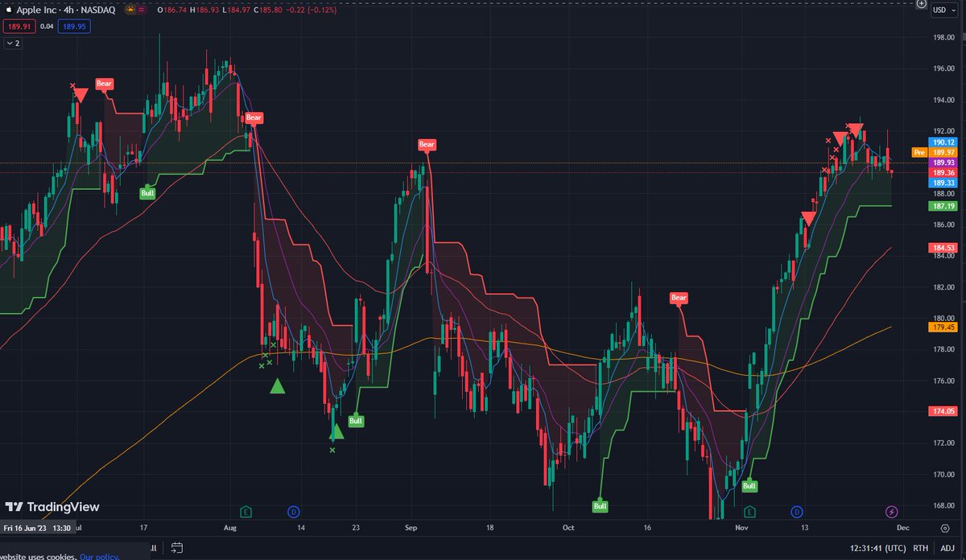
Task: Toggle the ADJ dividend adjustment button
Action: (x=947, y=548)
